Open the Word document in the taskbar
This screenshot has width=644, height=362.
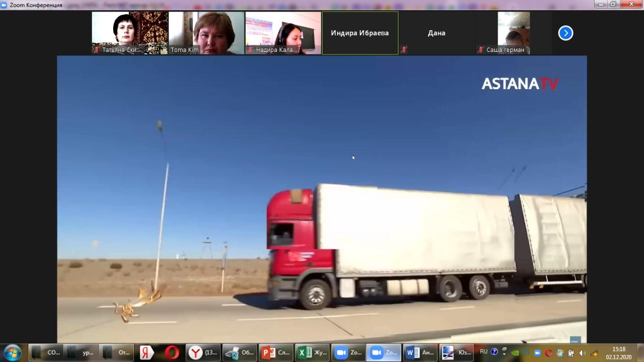tap(420, 352)
